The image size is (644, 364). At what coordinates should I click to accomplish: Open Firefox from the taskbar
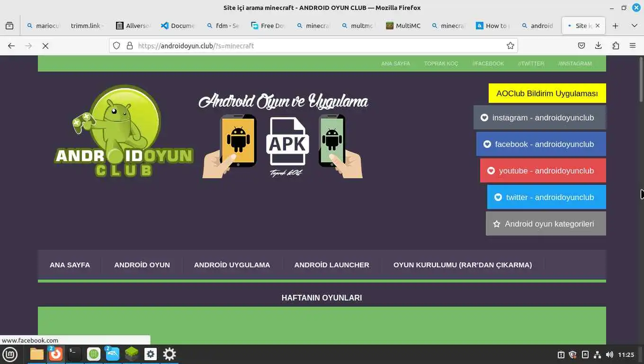55,354
